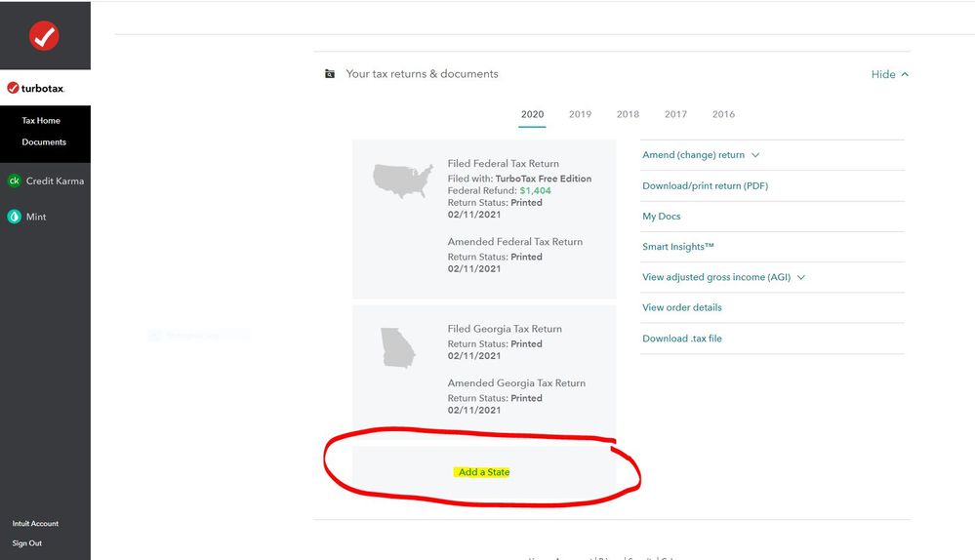975x560 pixels.
Task: Hide the tax returns & documents section
Action: [883, 74]
